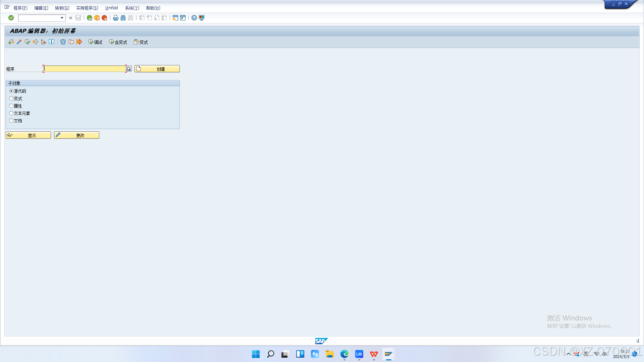
Task: Open the 实用程序(S) menu
Action: click(87, 8)
